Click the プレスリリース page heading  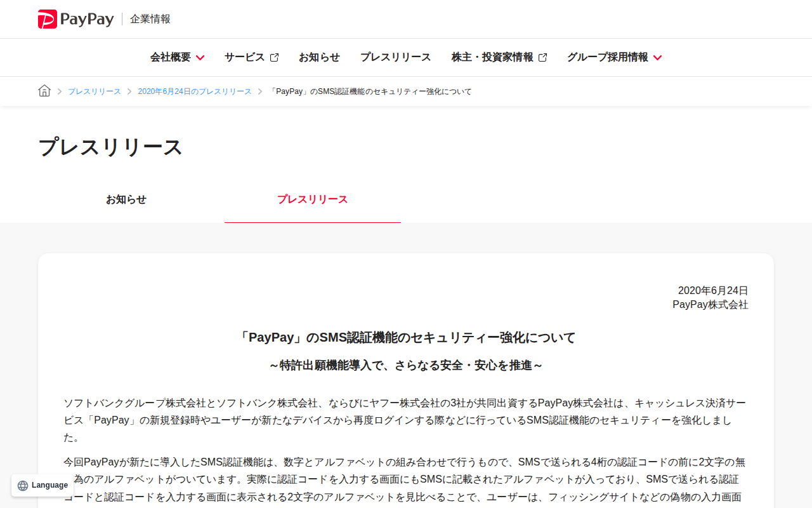tap(110, 147)
